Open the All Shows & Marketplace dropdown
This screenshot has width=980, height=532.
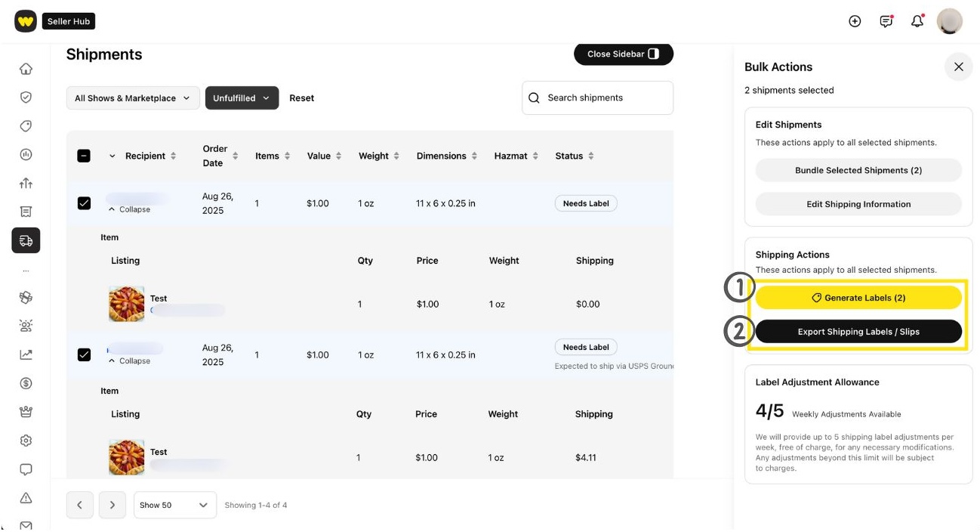(133, 97)
